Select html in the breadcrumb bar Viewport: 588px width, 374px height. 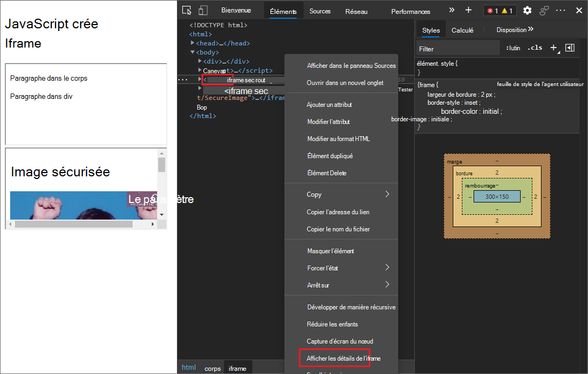point(189,368)
